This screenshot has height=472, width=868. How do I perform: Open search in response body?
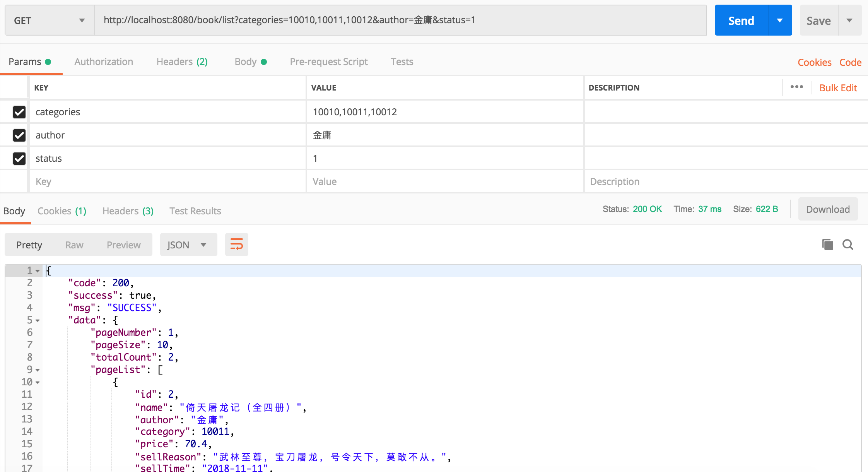[x=848, y=245]
